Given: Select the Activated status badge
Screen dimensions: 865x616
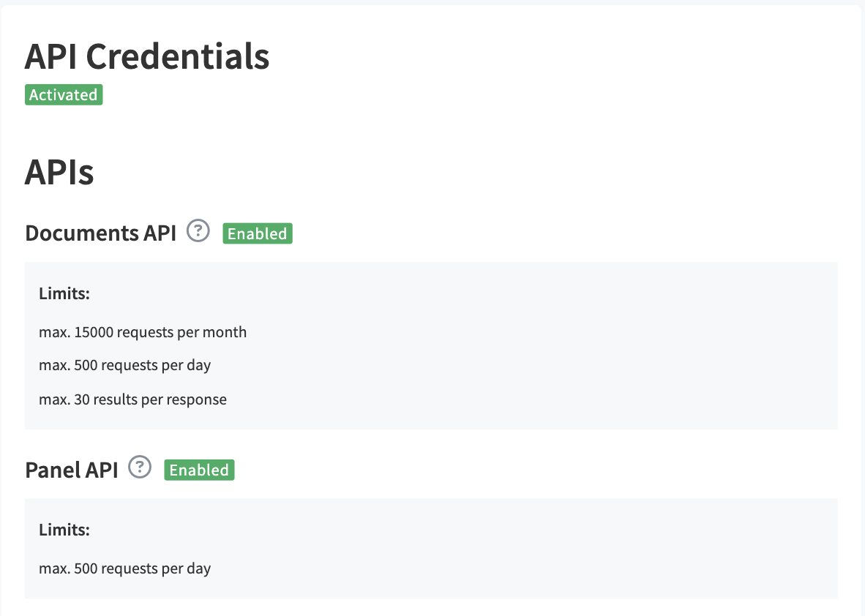Looking at the screenshot, I should (64, 95).
